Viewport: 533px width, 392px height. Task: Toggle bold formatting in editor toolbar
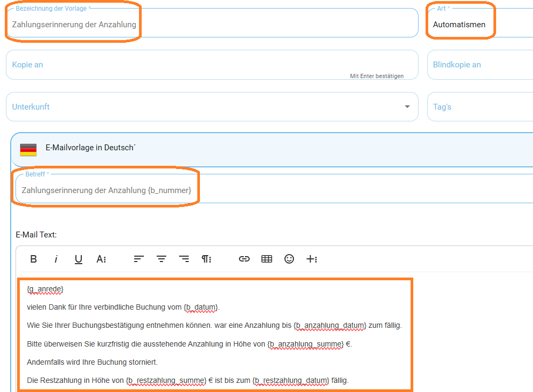(33, 259)
